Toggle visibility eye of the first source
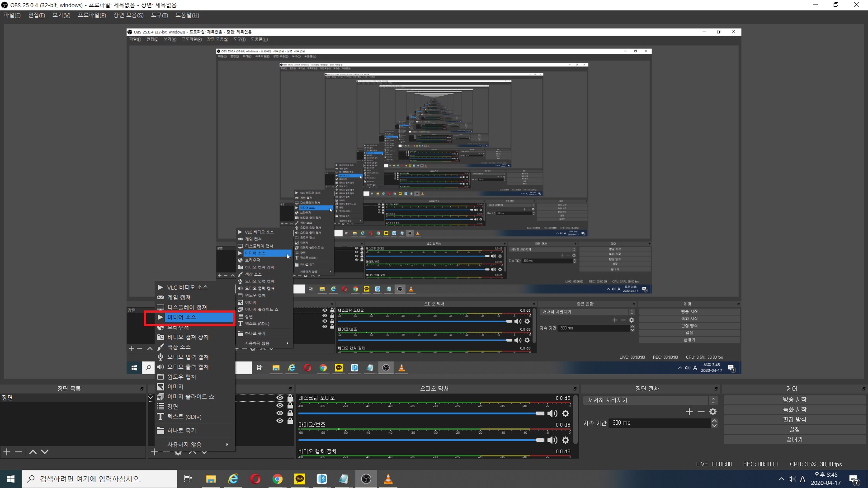Image resolution: width=868 pixels, height=488 pixels. [280, 398]
